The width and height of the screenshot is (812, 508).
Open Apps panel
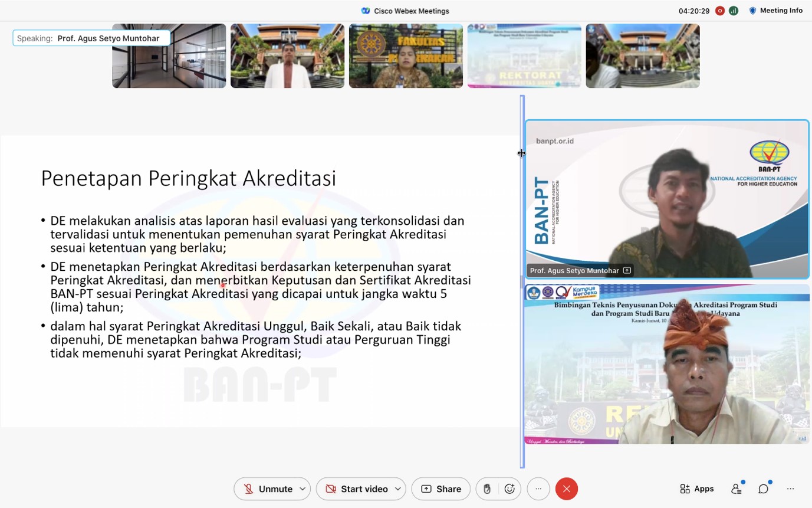click(696, 489)
